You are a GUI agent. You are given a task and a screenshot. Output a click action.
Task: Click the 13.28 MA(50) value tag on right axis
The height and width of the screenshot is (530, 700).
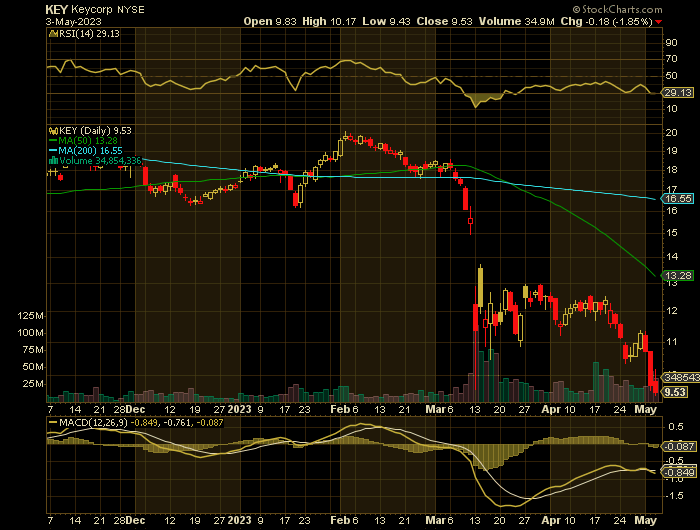(677, 275)
